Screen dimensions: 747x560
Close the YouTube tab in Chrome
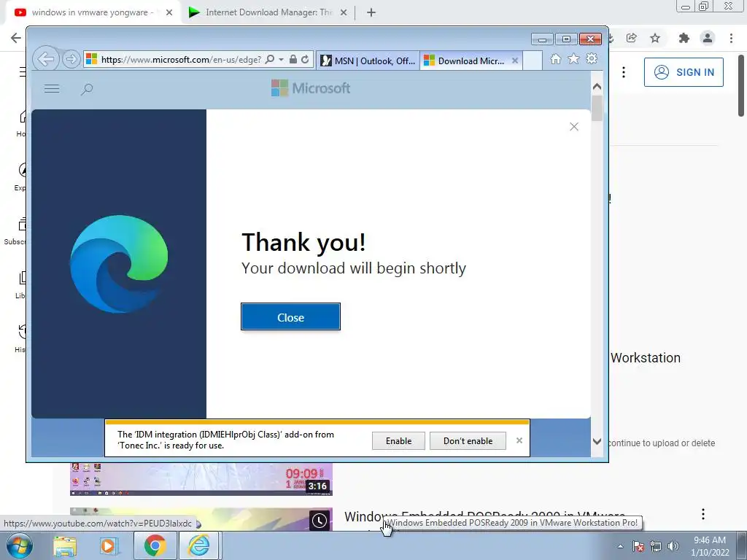[169, 13]
